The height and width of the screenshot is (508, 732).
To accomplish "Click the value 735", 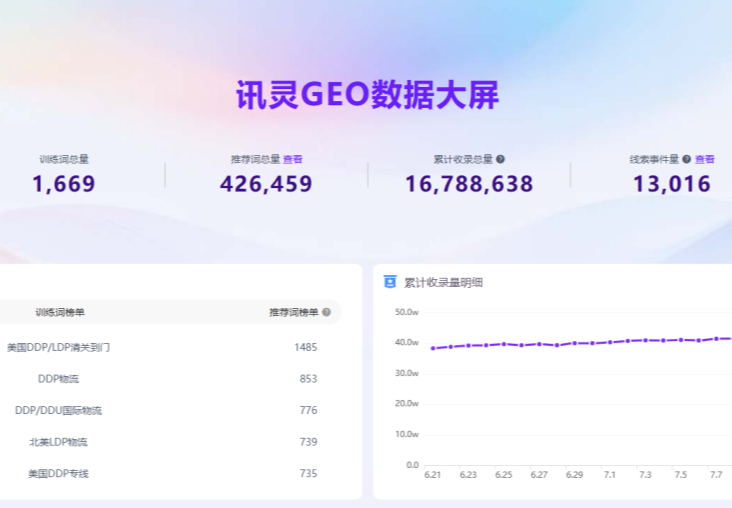I will click(308, 473).
